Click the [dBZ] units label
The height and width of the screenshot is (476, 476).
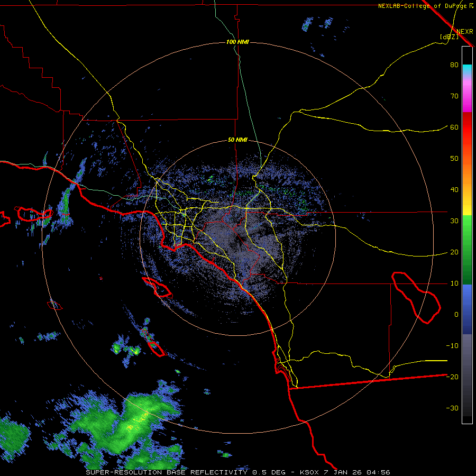pos(449,37)
